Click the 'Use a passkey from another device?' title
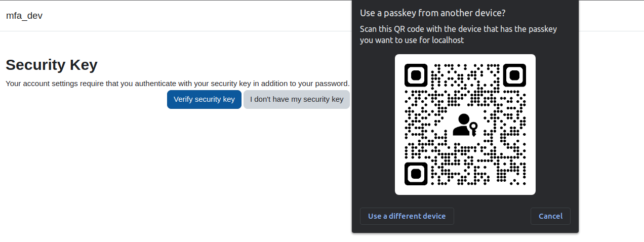Viewport: 644px width, 242px height. (432, 13)
